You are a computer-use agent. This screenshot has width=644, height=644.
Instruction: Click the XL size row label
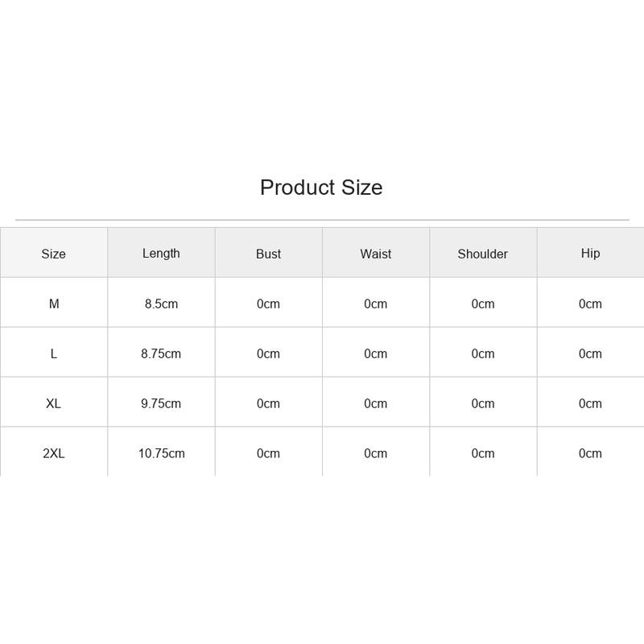[x=53, y=403]
